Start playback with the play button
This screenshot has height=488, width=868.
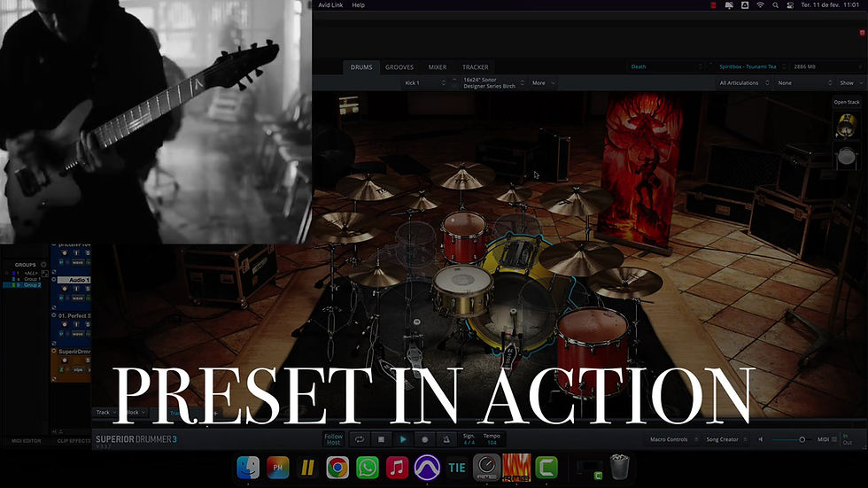tap(403, 439)
